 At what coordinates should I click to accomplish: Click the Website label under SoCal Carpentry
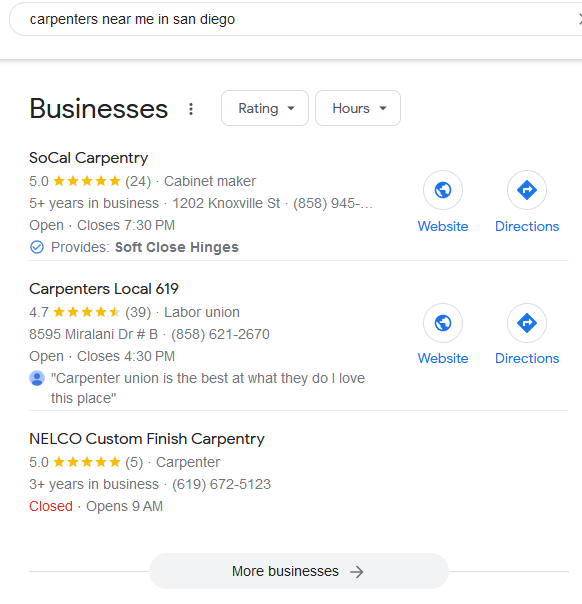point(443,226)
